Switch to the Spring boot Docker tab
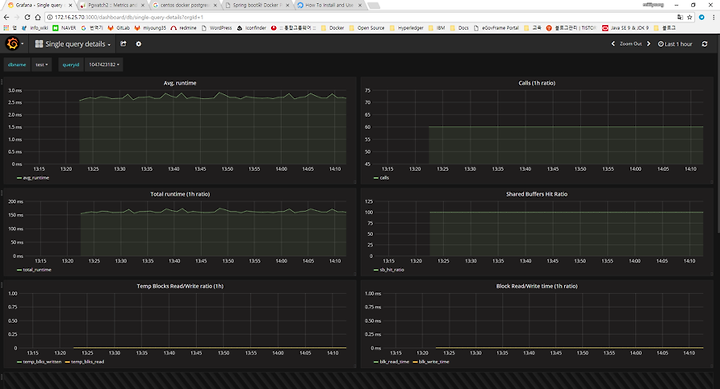This screenshot has height=389, width=720. coord(256,5)
